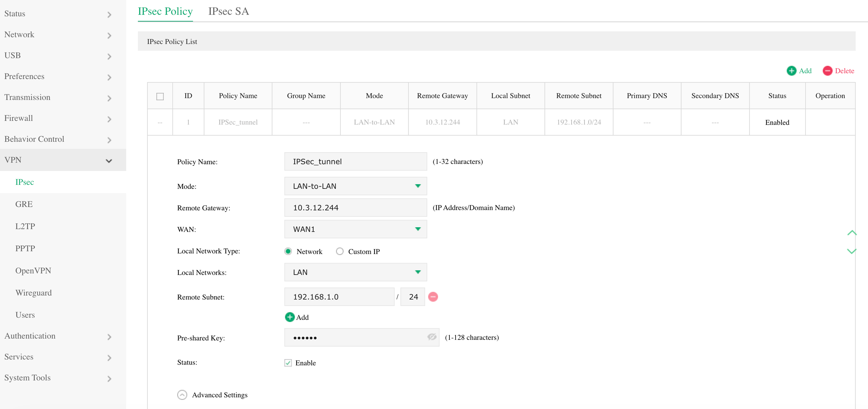Image resolution: width=868 pixels, height=409 pixels.
Task: Click the 192.168.1.0/24 table cell
Action: point(579,122)
